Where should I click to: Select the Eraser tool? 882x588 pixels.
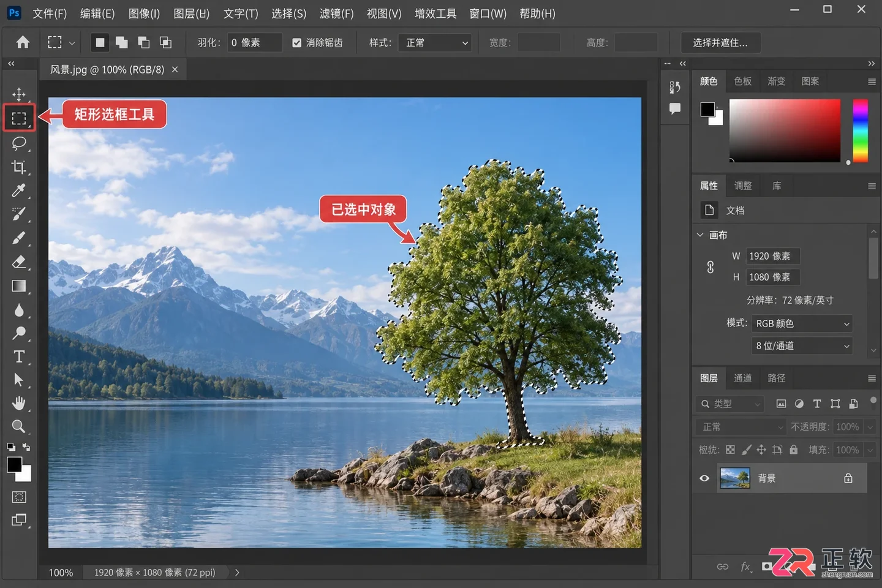point(19,262)
